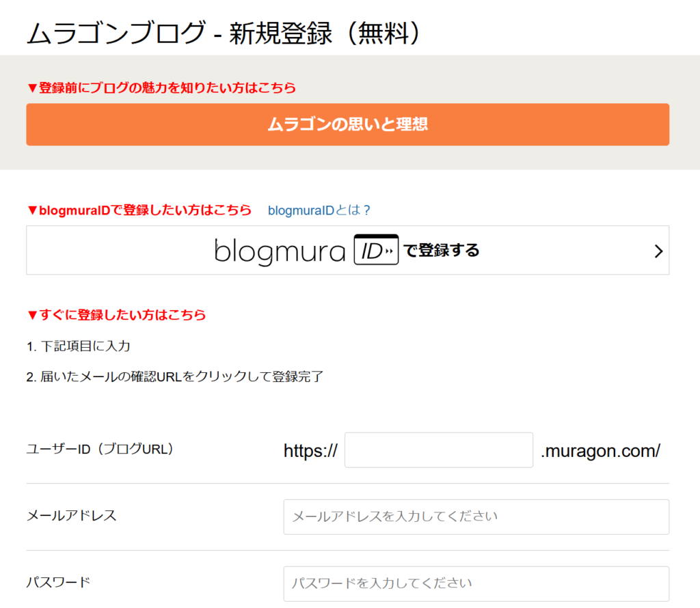Click the right chevron on blogmura banner
The height and width of the screenshot is (608, 700).
tap(658, 251)
